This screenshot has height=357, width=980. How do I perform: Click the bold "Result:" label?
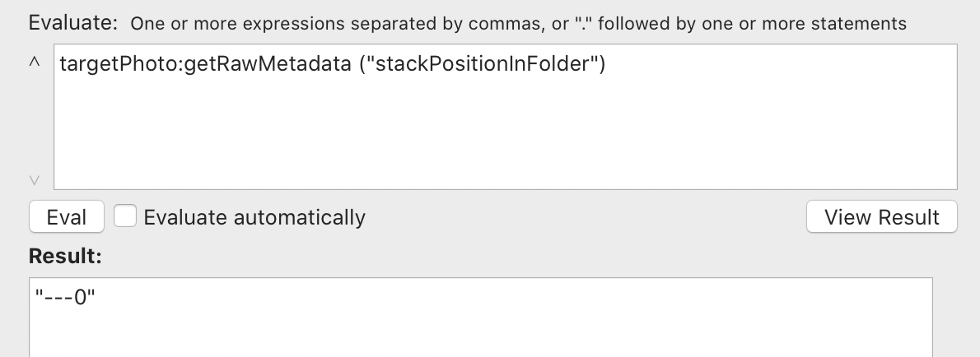click(65, 256)
